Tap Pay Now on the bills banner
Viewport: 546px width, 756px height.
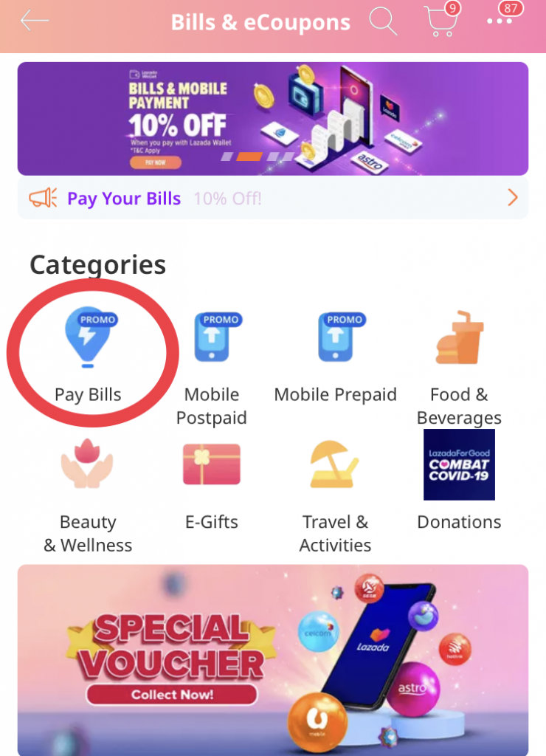coord(155,162)
